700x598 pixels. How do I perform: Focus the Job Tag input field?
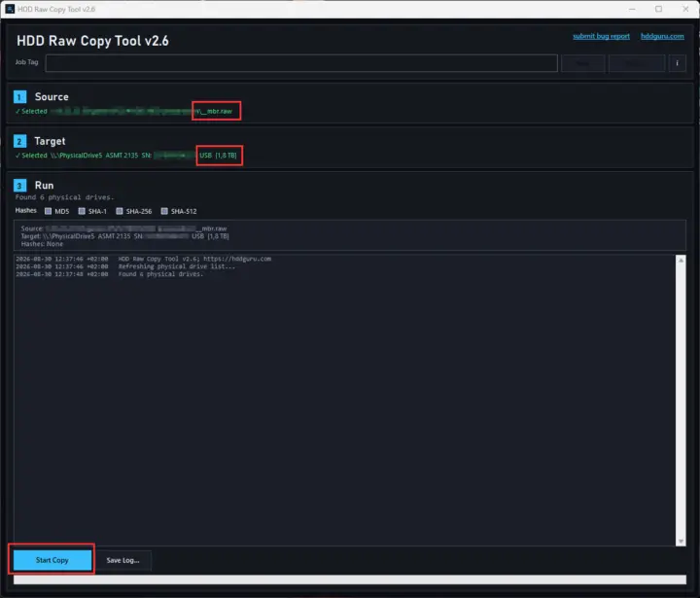pos(301,63)
